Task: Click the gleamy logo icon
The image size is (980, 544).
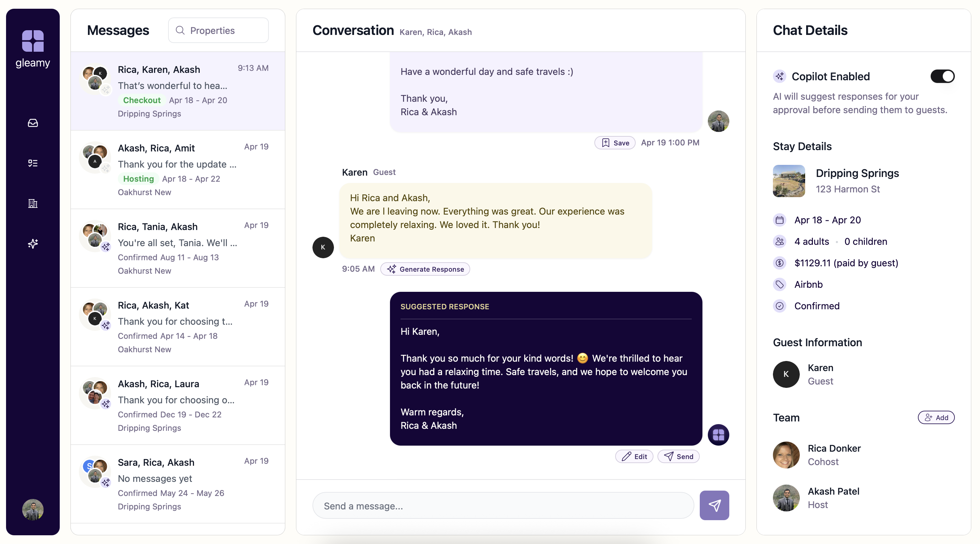Action: 33,41
